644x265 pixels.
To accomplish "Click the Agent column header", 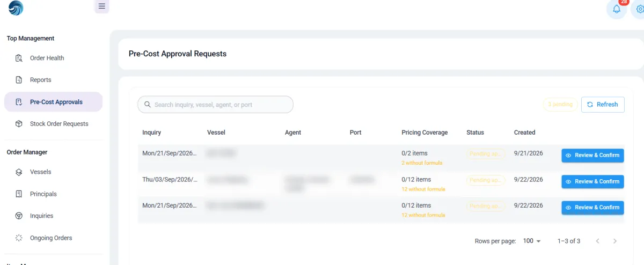I will coord(293,132).
